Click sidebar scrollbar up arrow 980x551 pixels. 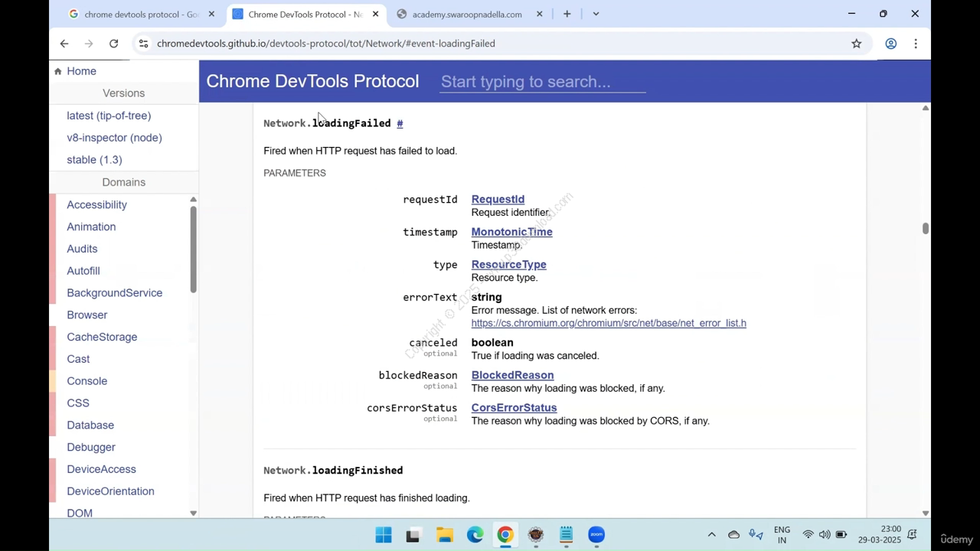coord(193,200)
